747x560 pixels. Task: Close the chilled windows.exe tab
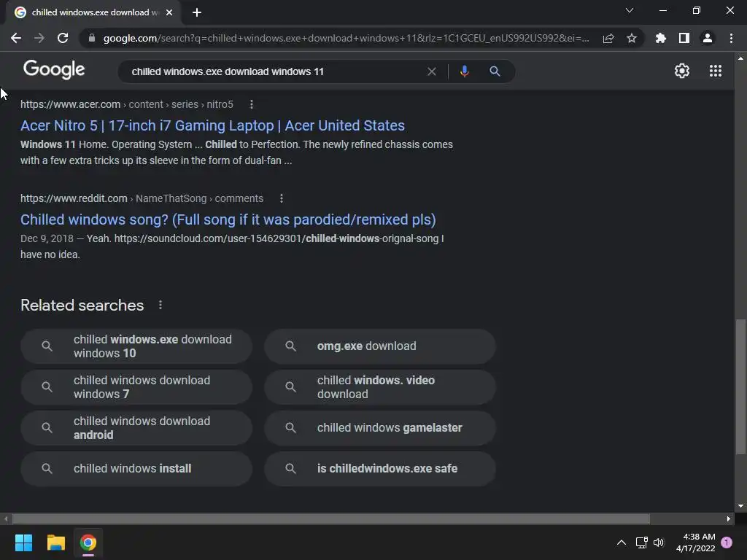pyautogui.click(x=169, y=12)
